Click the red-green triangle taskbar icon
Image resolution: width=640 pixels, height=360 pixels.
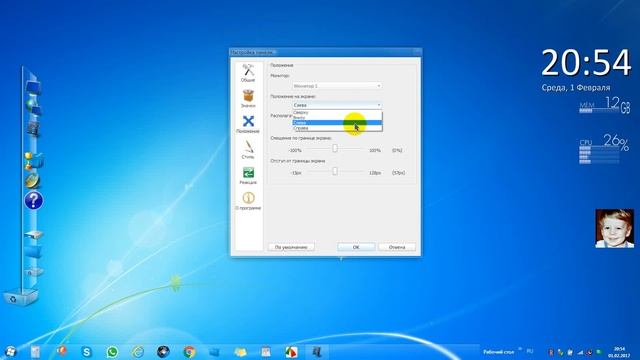tap(291, 351)
